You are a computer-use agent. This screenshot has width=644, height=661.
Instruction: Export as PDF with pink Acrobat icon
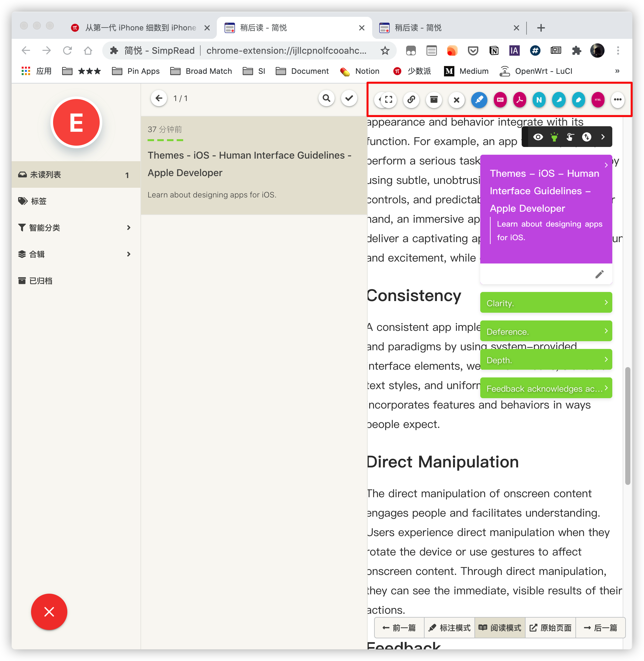click(x=520, y=100)
